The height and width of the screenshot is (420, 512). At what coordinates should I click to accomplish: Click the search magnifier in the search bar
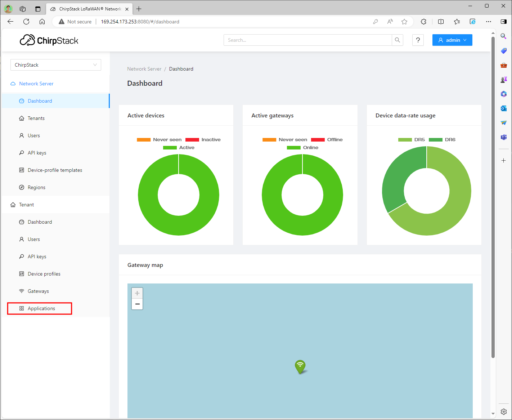point(398,40)
